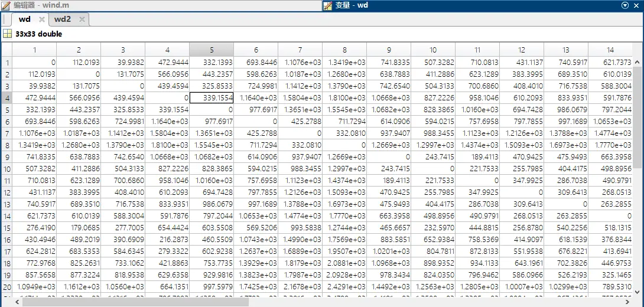This screenshot has height=307, width=644.
Task: Select cell 518.1315 in row 15
Action: pyautogui.click(x=610, y=228)
